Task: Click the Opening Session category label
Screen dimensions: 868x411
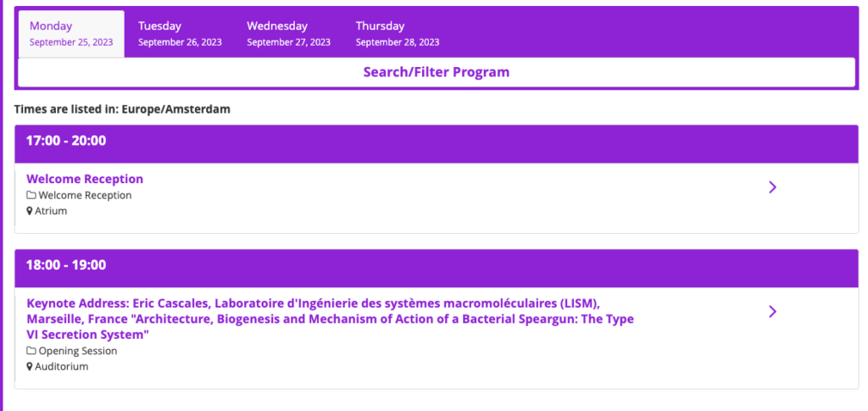Action: point(78,351)
